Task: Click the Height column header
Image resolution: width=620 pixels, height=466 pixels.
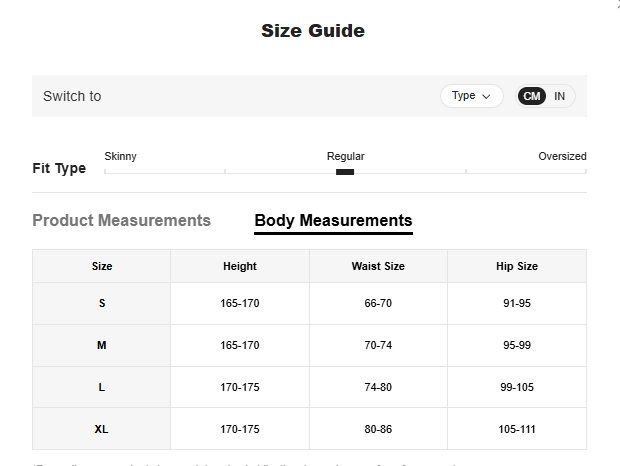Action: pyautogui.click(x=240, y=266)
